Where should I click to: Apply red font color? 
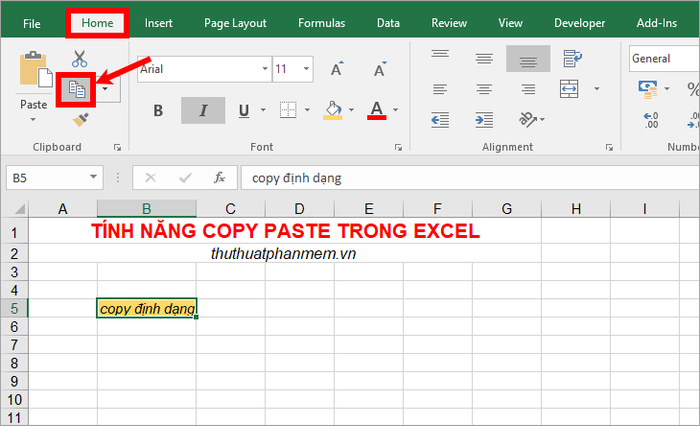click(376, 110)
